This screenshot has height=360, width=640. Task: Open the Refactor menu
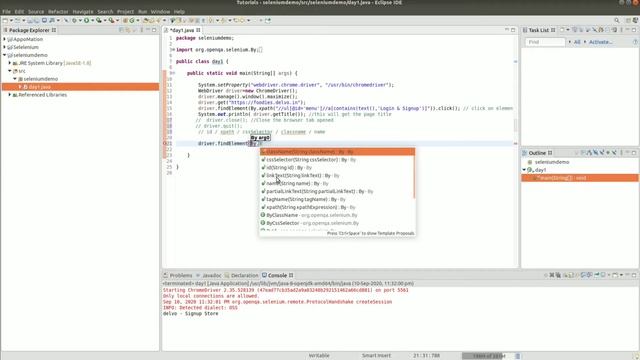point(58,11)
